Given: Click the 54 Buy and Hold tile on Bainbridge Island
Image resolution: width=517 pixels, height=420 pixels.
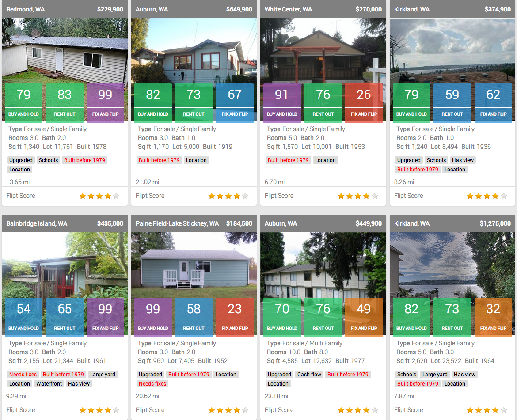Looking at the screenshot, I should tap(24, 317).
